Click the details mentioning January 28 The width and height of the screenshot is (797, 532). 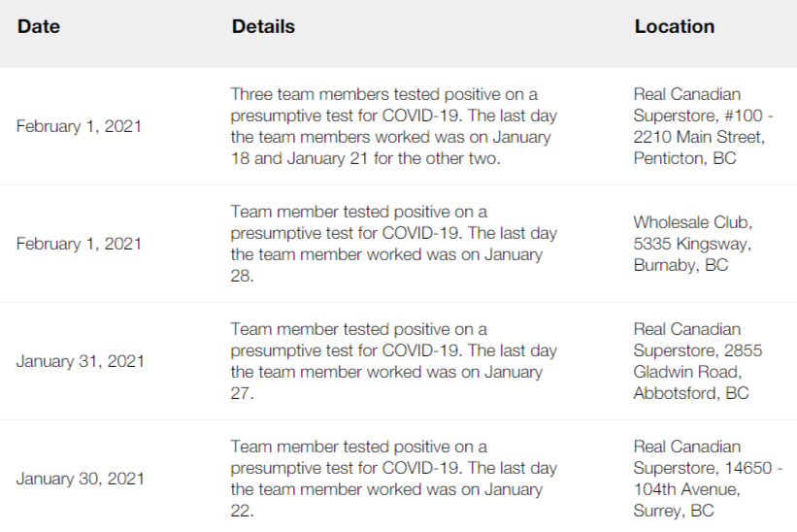pyautogui.click(x=394, y=244)
